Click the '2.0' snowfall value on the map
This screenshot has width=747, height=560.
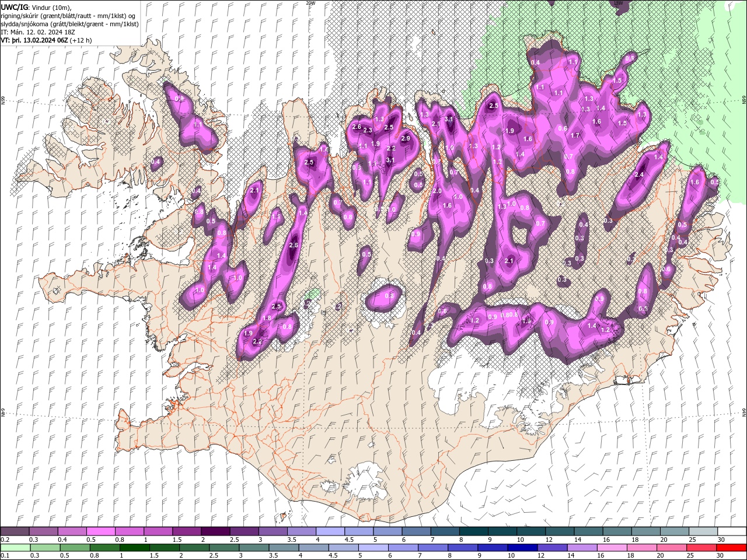click(437, 191)
